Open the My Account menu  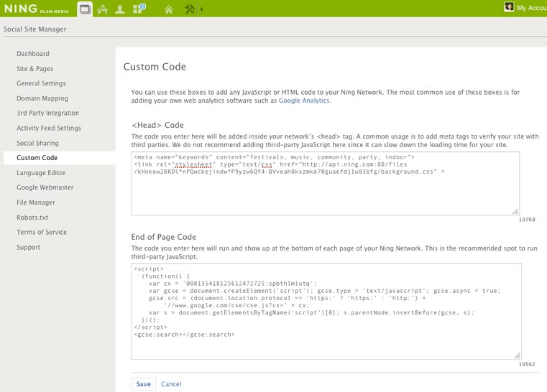(x=532, y=8)
